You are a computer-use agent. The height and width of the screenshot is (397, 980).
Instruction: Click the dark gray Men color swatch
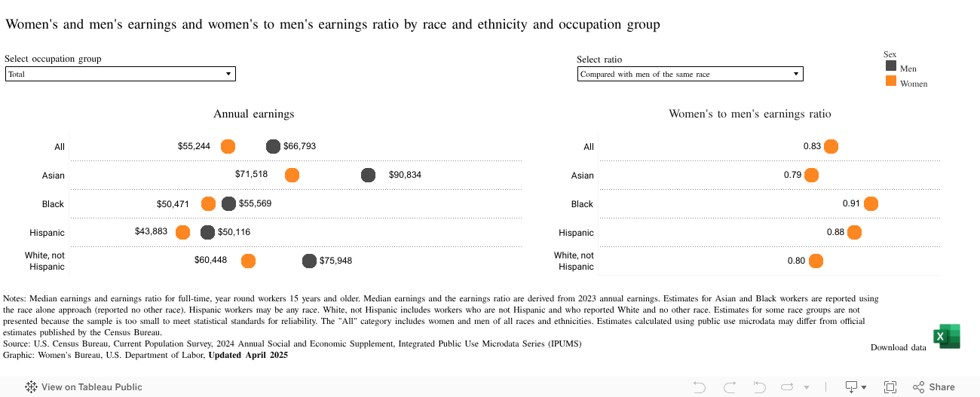[x=891, y=66]
